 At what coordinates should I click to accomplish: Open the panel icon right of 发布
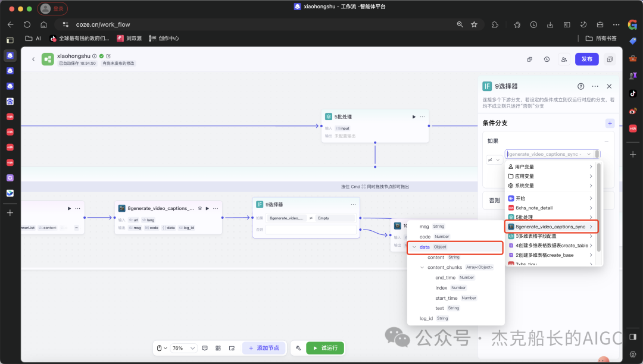point(610,59)
